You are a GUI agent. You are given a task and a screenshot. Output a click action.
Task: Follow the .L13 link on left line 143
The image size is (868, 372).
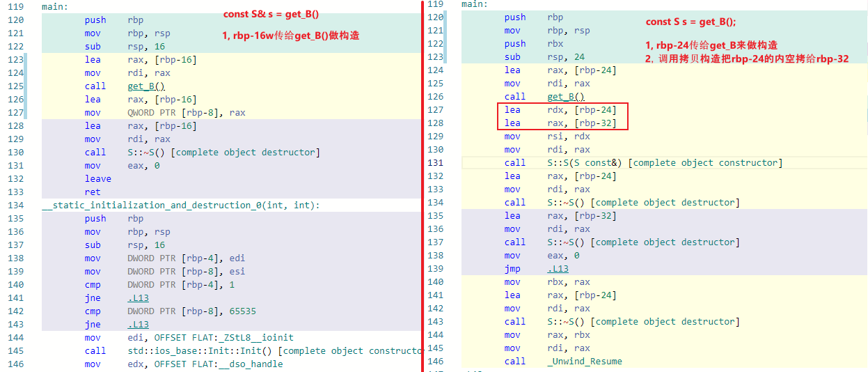click(x=138, y=325)
